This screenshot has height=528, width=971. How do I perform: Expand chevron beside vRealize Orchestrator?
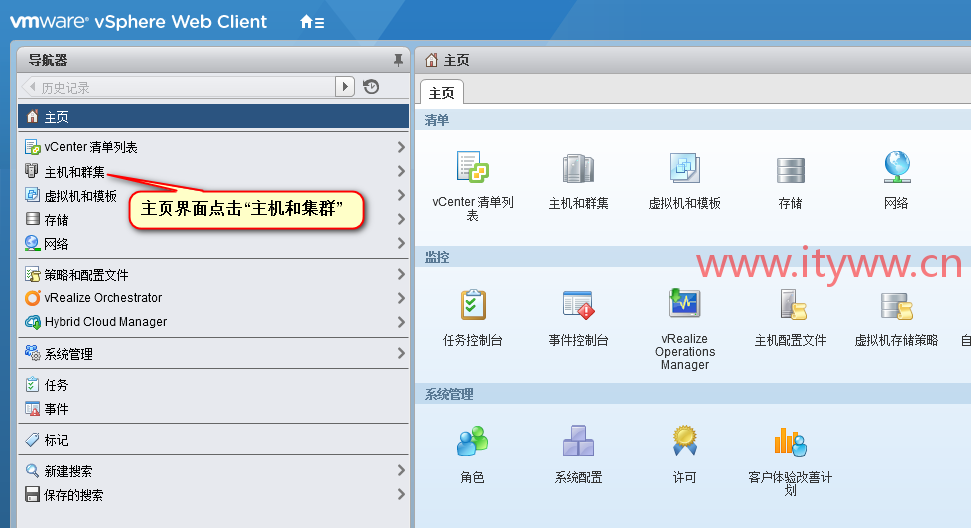point(401,298)
